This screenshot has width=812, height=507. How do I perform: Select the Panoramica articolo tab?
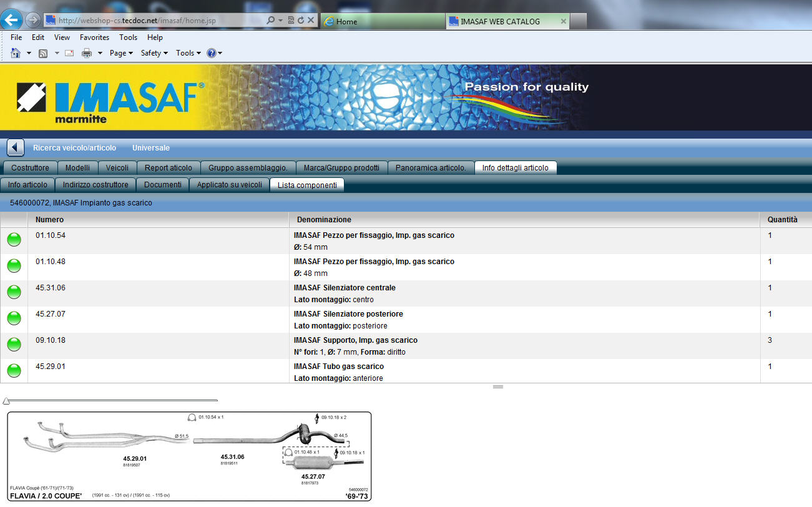(x=431, y=167)
